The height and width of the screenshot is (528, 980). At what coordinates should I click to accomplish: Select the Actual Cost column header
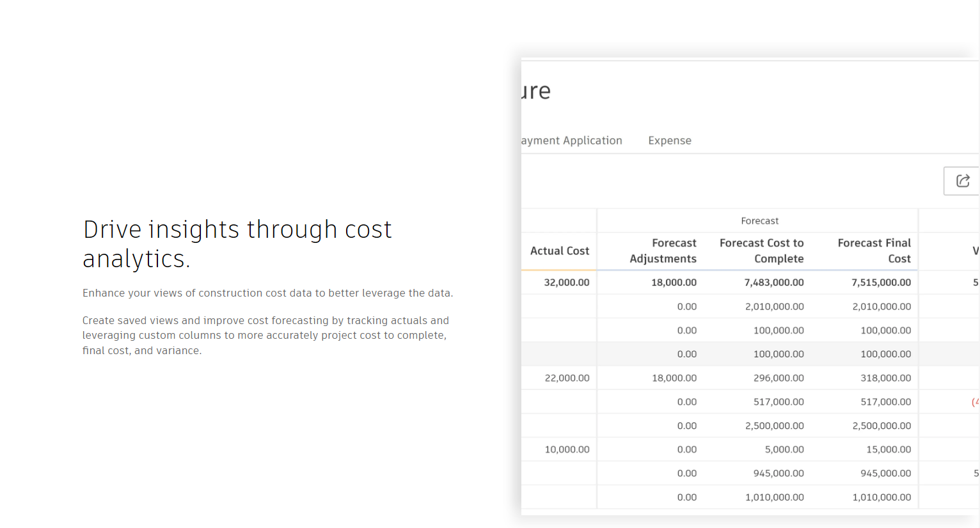[560, 251]
